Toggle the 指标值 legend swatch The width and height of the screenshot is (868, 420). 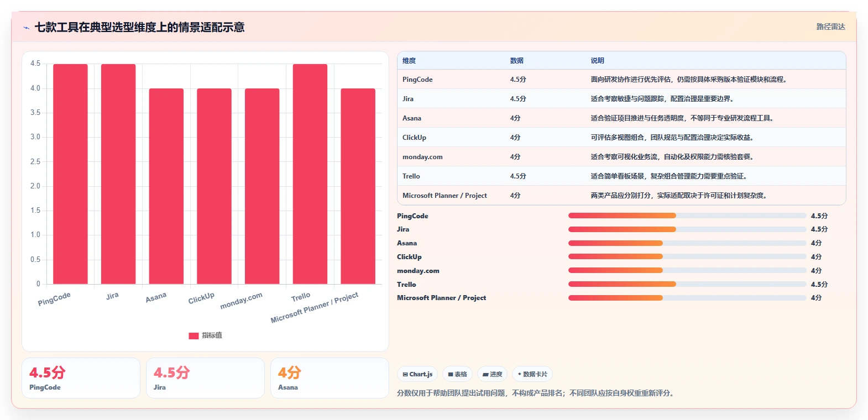(194, 335)
